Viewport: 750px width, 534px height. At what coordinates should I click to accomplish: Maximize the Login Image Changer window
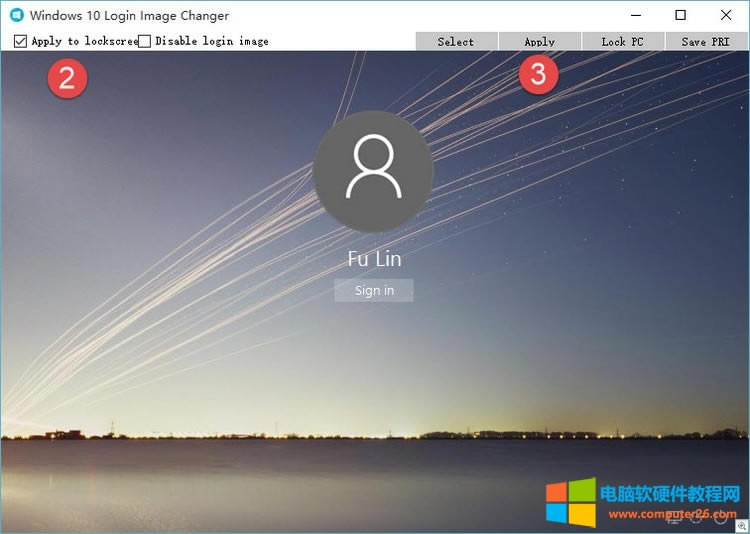pyautogui.click(x=680, y=15)
